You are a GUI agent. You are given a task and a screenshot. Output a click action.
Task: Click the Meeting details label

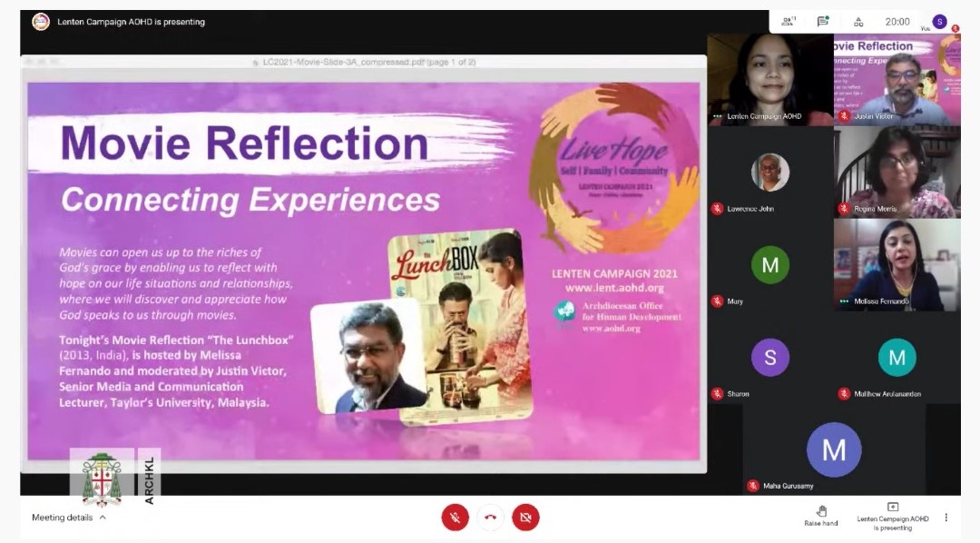click(62, 518)
